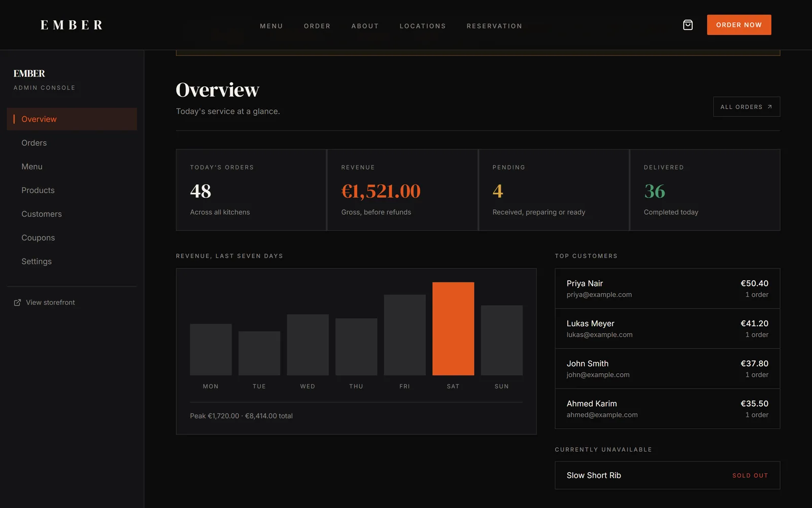Open the All Orders button
Image resolution: width=812 pixels, height=508 pixels.
(x=747, y=107)
